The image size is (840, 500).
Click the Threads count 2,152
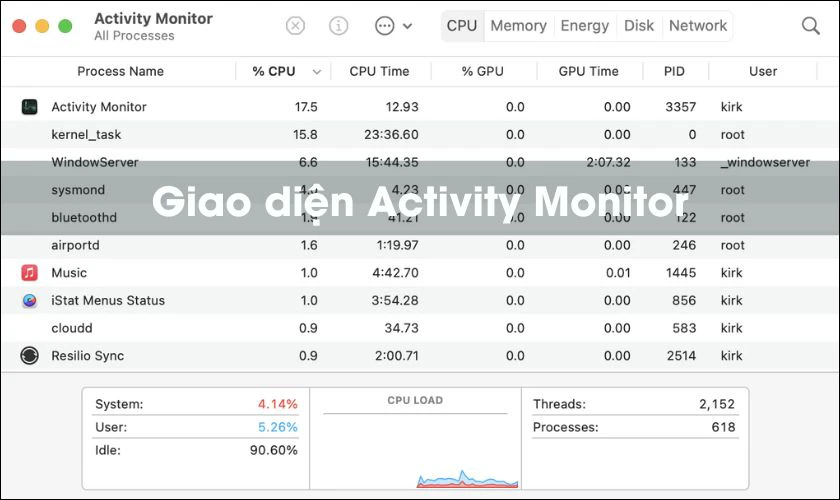[717, 404]
